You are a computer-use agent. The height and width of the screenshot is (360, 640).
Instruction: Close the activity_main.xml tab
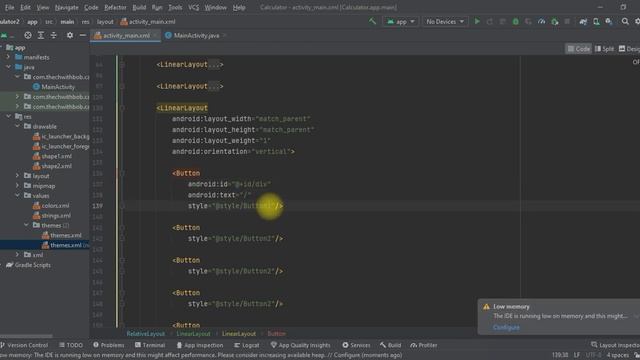point(155,36)
